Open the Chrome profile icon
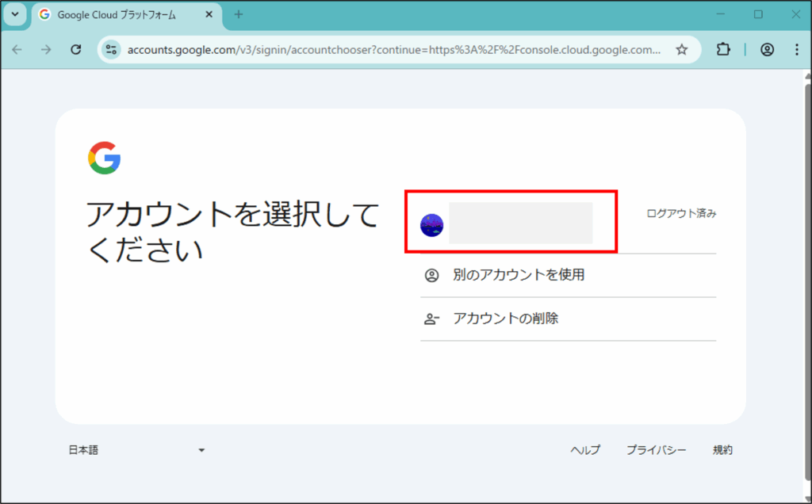 pyautogui.click(x=767, y=50)
